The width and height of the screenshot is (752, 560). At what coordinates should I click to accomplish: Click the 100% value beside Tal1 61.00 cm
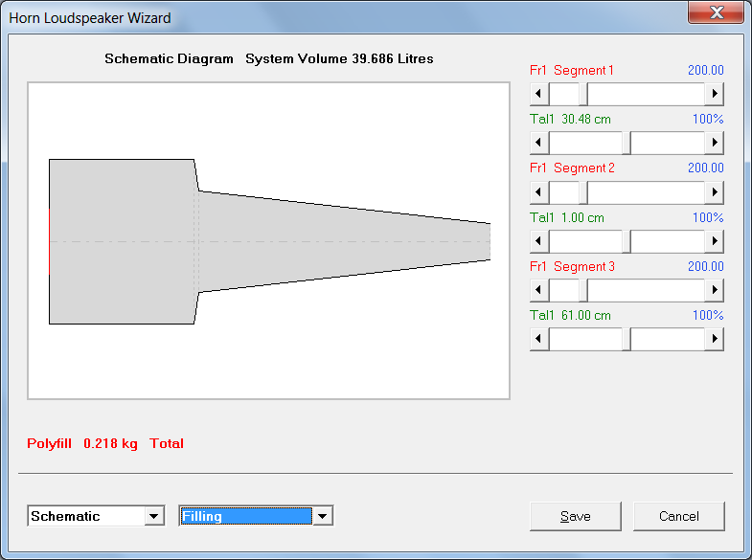(708, 315)
